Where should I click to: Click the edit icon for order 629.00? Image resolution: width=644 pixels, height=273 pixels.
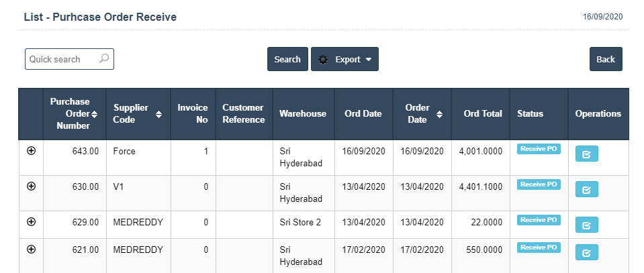586,225
